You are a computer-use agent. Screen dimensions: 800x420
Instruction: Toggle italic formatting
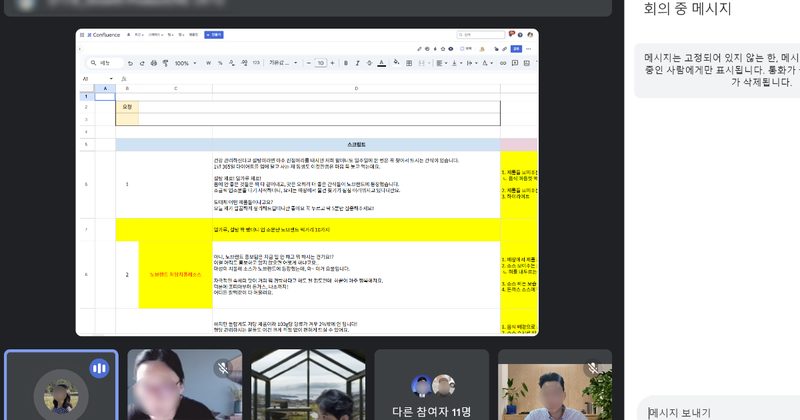[x=358, y=63]
